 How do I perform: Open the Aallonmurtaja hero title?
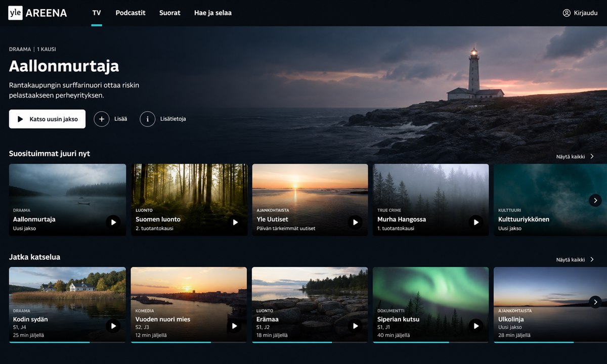[64, 66]
